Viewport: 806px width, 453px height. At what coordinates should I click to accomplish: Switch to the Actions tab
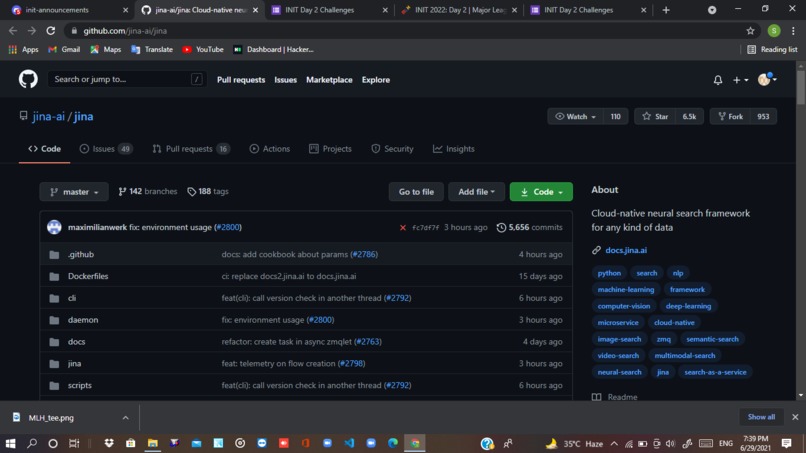(270, 149)
